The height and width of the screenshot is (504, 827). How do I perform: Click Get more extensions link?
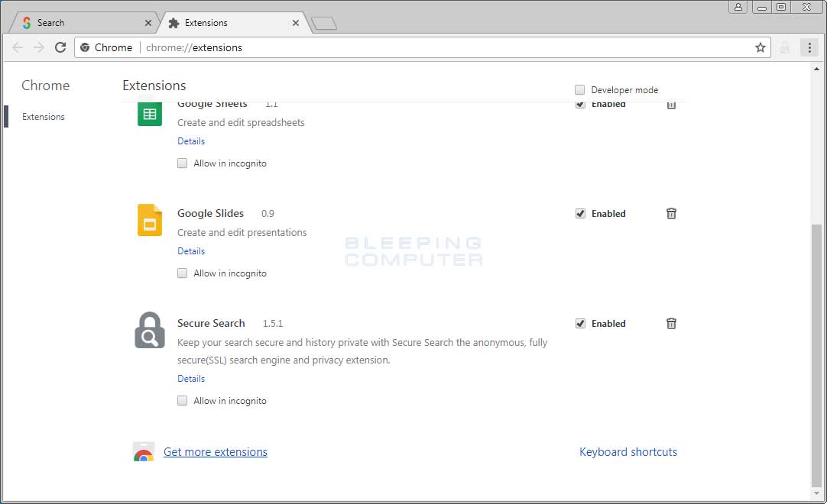click(x=216, y=452)
